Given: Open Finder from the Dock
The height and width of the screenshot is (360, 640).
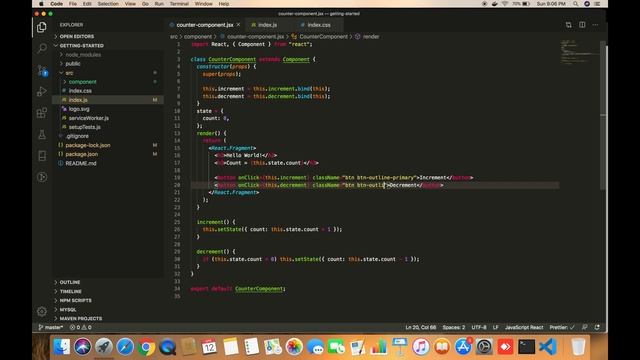Looking at the screenshot, I should tap(62, 347).
